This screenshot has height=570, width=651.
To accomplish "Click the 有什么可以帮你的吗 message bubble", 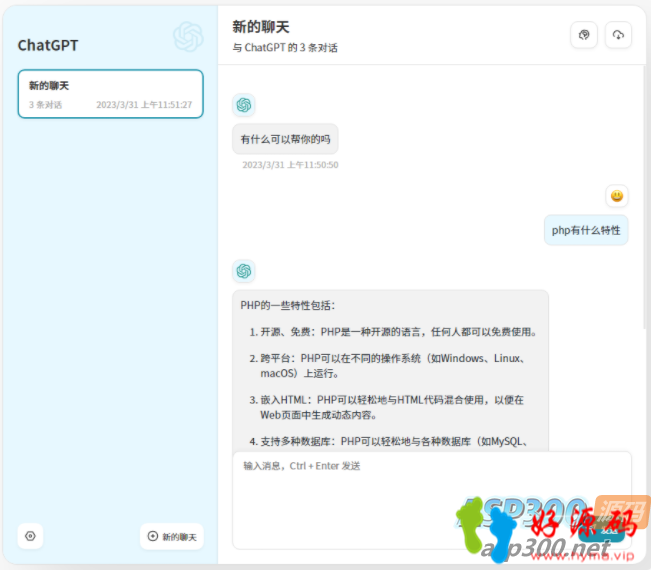I will click(285, 139).
